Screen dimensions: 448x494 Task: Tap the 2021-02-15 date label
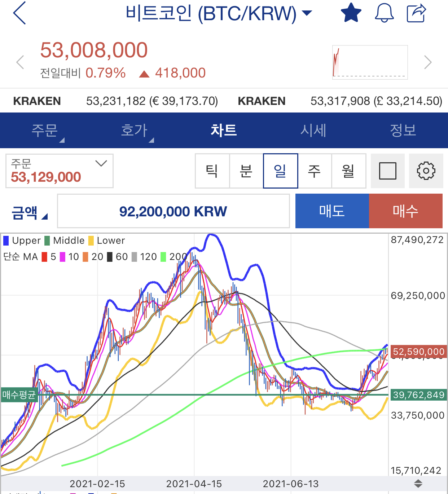click(97, 484)
